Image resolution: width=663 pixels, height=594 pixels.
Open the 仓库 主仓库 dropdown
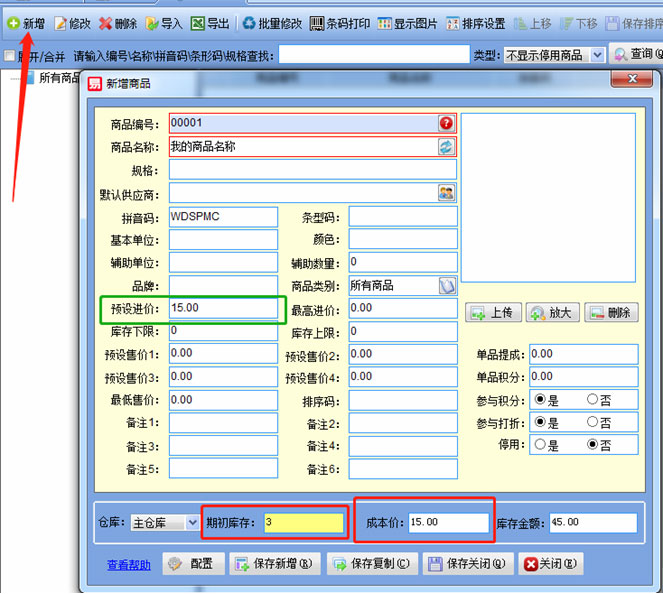tap(190, 523)
